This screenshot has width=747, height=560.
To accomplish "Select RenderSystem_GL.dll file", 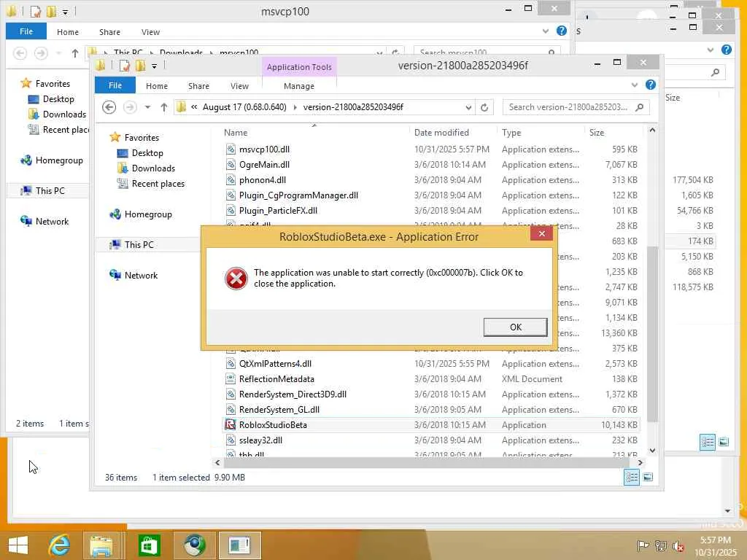I will (279, 410).
